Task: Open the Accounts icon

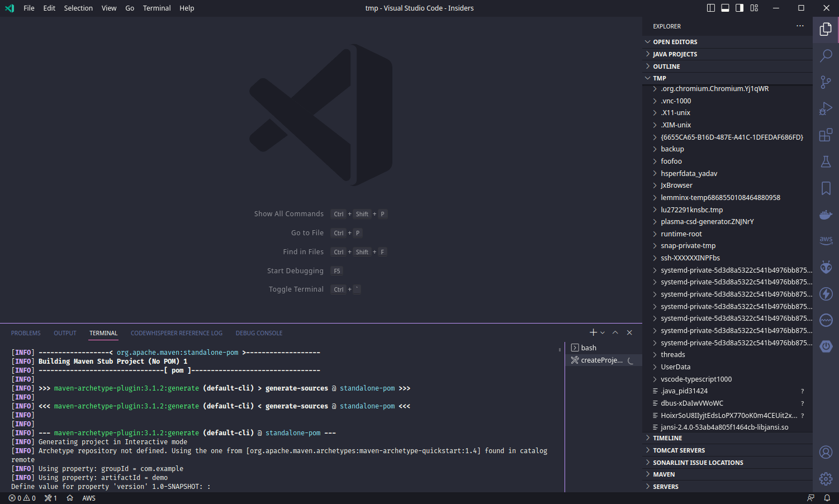Action: 826,452
